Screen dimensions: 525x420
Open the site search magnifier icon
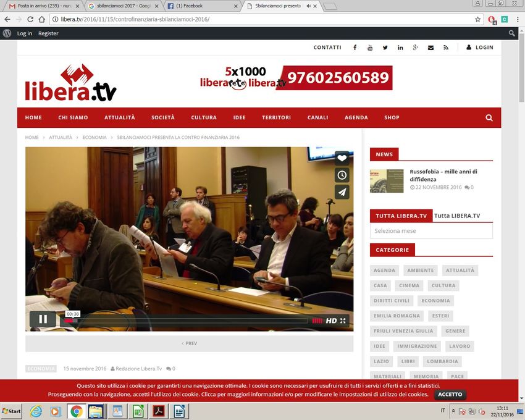point(489,118)
